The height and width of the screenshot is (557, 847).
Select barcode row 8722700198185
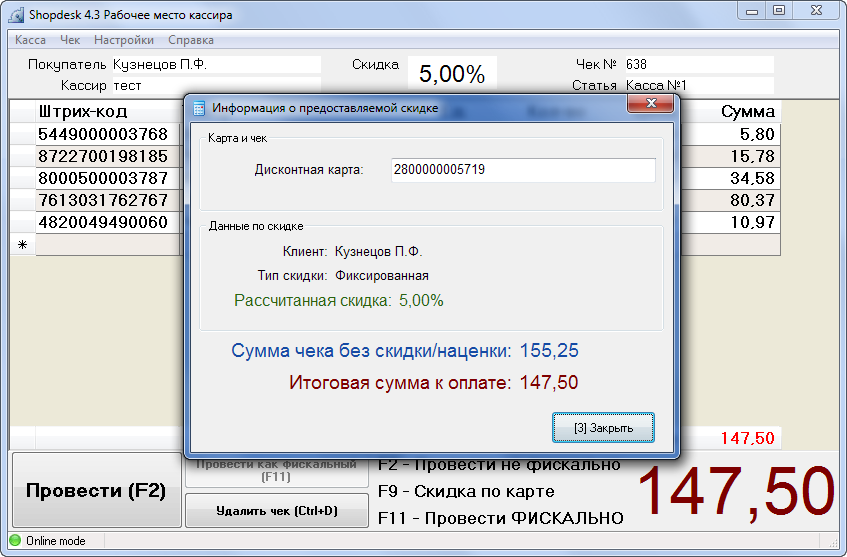click(103, 156)
